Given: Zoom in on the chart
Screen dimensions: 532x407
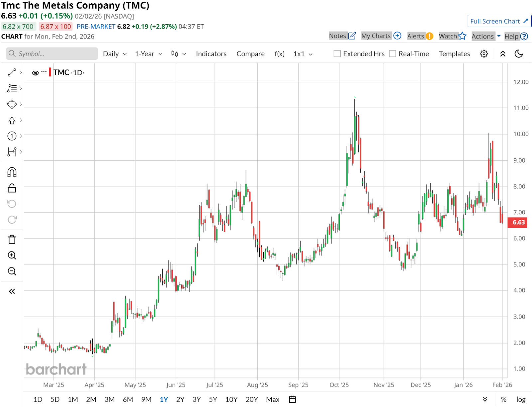Looking at the screenshot, I should click(x=12, y=255).
